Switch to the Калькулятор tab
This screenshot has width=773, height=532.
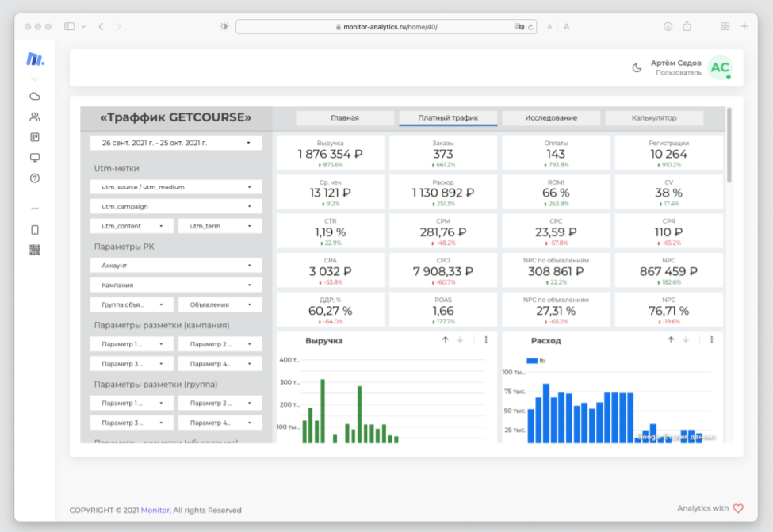click(654, 118)
